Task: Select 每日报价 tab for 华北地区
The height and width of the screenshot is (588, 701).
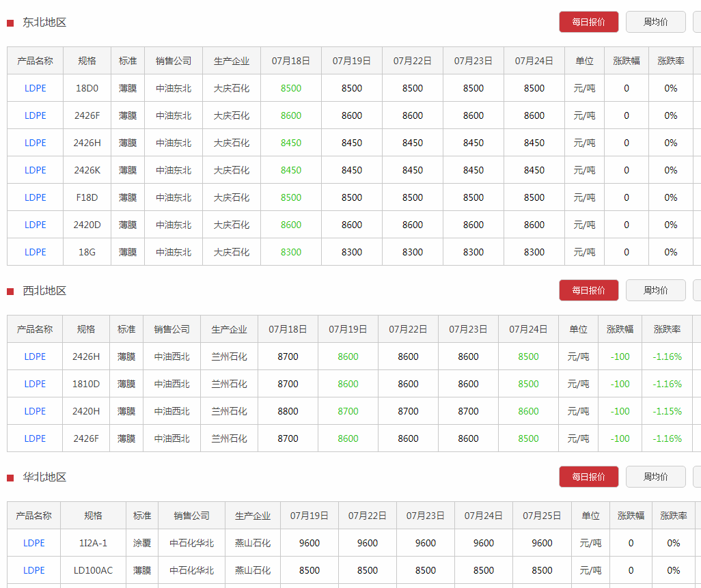Action: (x=588, y=477)
